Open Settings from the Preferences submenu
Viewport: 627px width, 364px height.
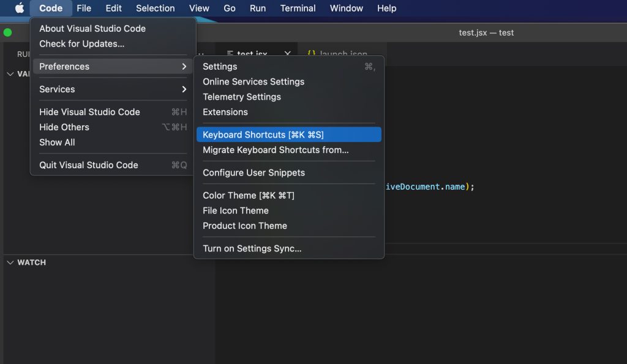[220, 66]
